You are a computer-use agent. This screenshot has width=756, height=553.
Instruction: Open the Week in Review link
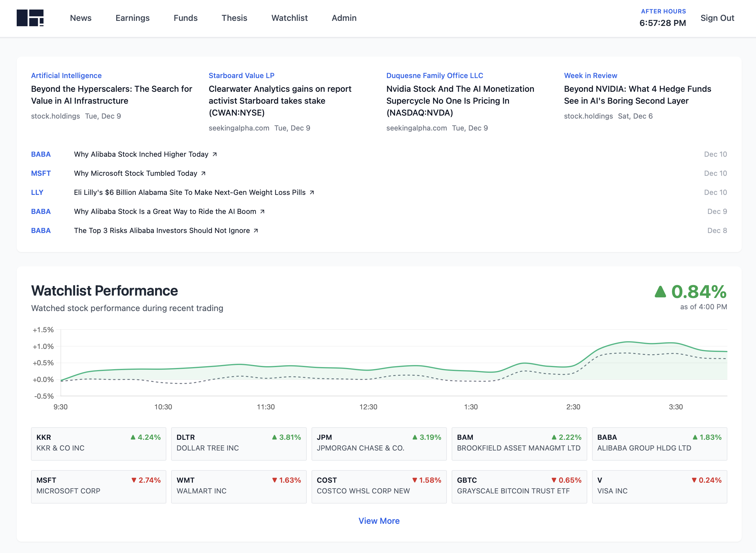[590, 75]
